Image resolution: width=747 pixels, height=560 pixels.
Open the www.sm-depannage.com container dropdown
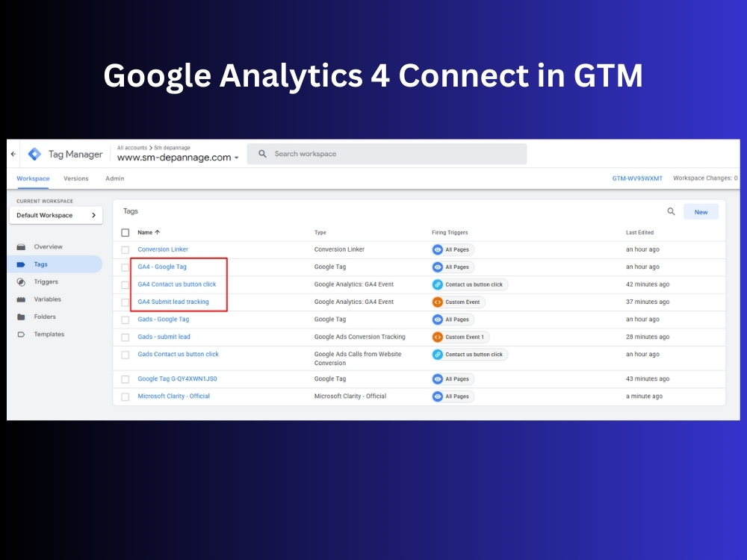[x=178, y=157]
